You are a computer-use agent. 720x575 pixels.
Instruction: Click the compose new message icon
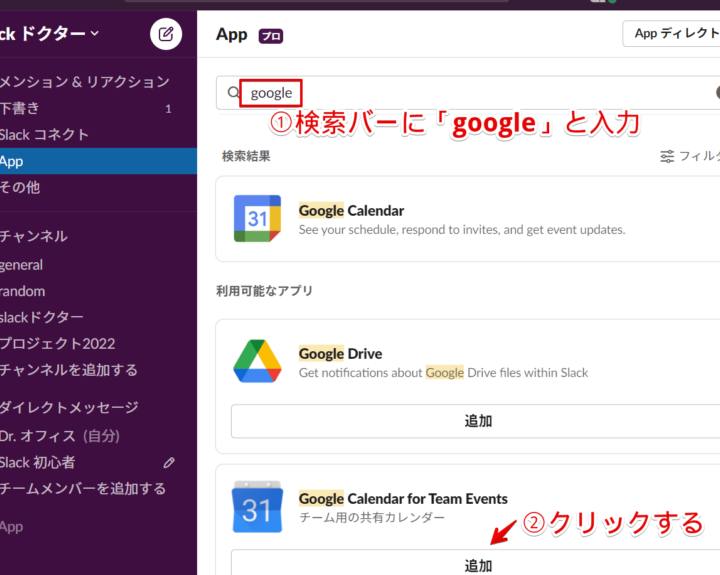(x=166, y=34)
